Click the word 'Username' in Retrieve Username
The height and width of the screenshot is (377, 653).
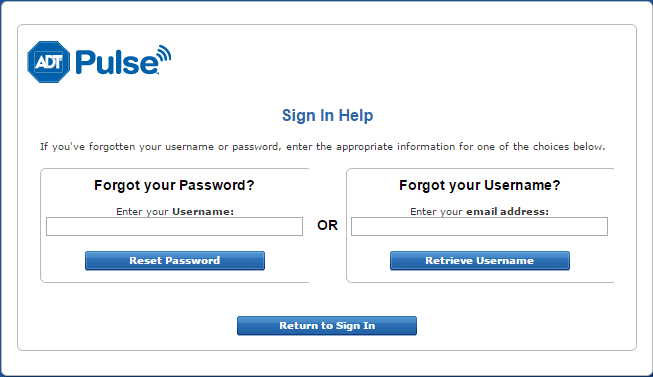pos(505,261)
